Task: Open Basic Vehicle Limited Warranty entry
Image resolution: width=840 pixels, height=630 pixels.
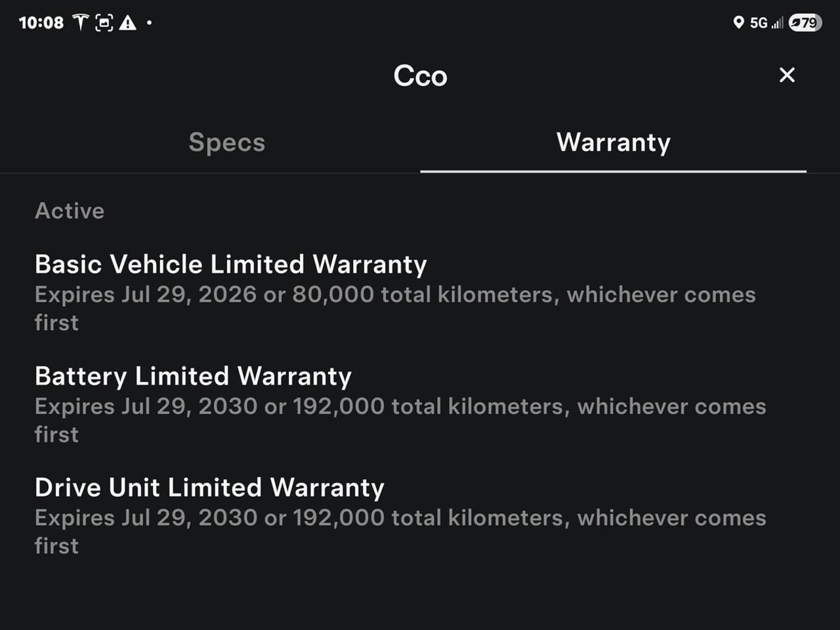Action: (x=231, y=264)
